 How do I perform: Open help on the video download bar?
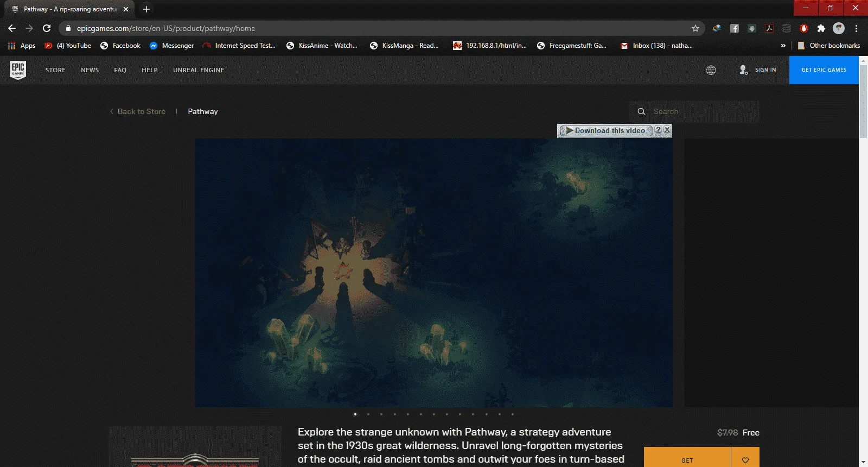pos(658,130)
